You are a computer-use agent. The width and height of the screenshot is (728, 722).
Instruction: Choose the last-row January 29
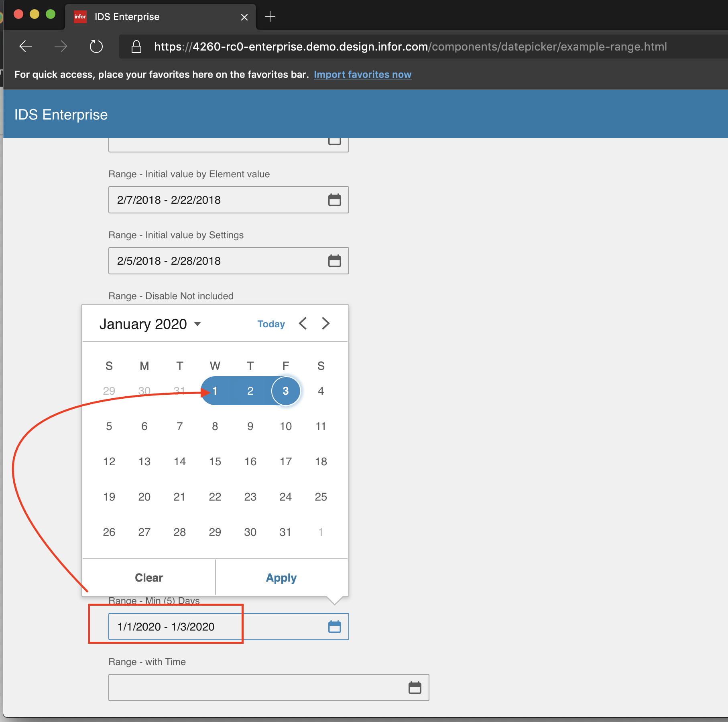(215, 532)
